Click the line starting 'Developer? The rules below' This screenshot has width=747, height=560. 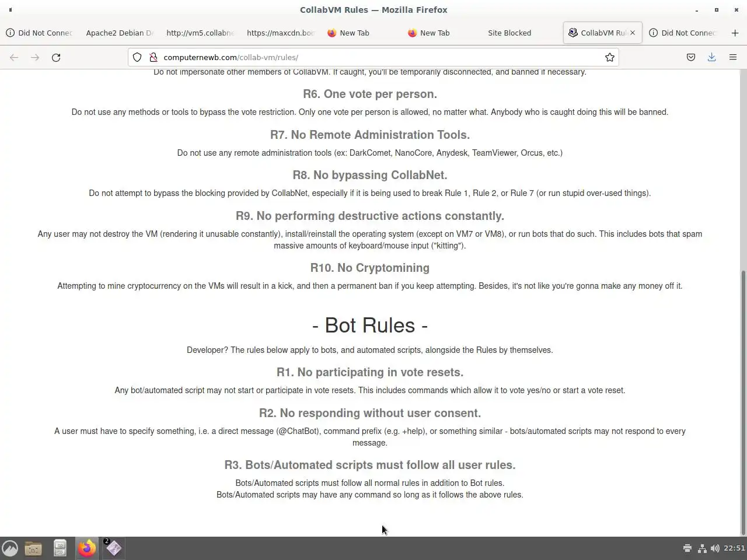point(370,350)
